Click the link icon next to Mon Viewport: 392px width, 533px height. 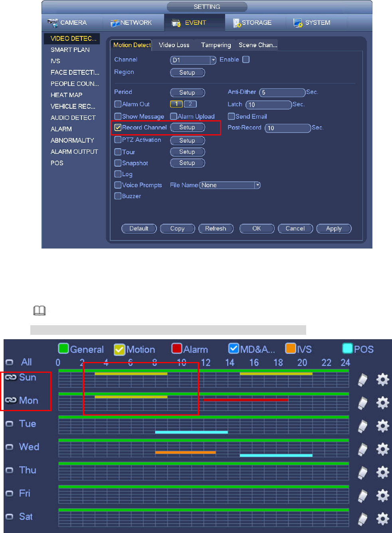[11, 400]
